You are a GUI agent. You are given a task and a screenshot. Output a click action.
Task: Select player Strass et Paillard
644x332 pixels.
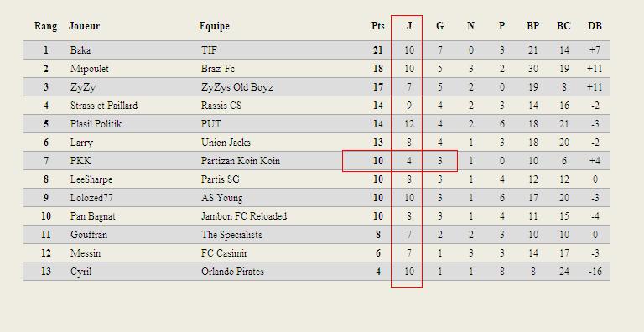point(104,106)
